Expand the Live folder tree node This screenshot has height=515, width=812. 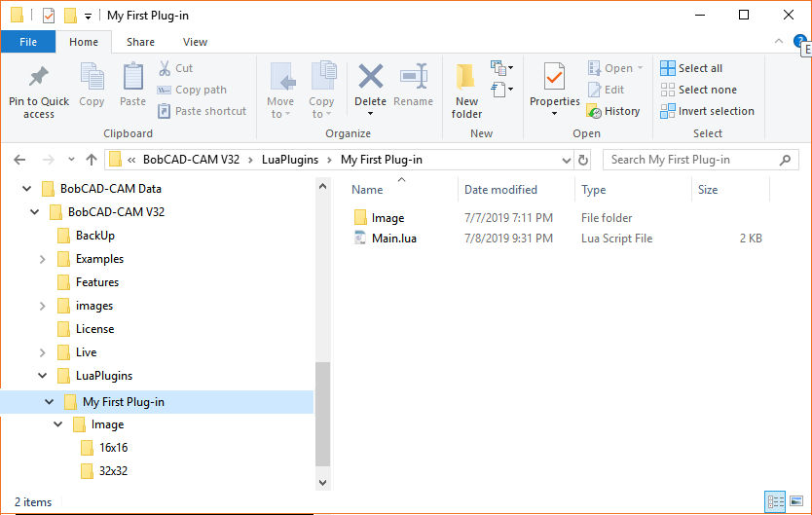click(x=42, y=352)
